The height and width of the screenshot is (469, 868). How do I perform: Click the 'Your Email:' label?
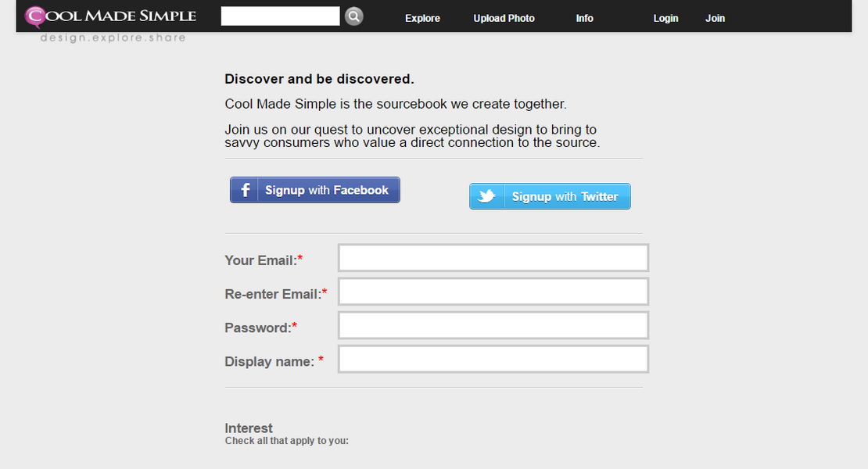click(x=260, y=260)
